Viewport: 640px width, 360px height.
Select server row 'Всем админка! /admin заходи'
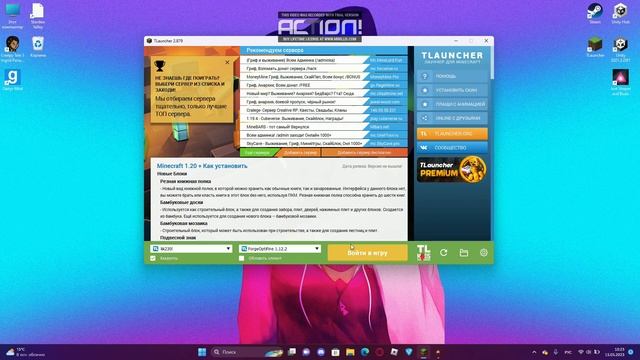[324, 135]
